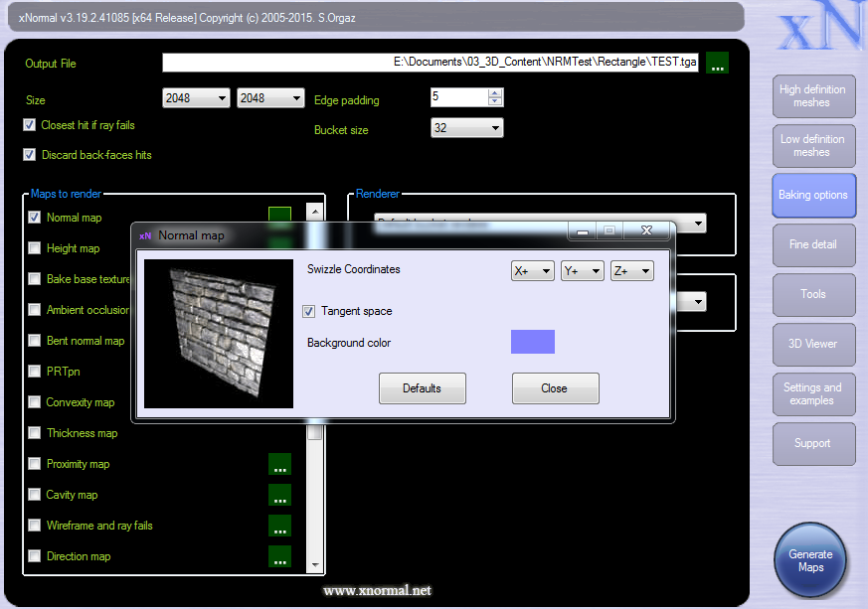Screen dimensions: 868x609
Task: Open Y+ swizzle coordinate dropdown
Action: tap(583, 271)
